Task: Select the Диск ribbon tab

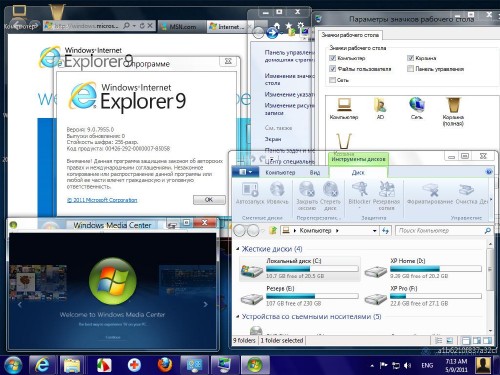Action: (x=358, y=173)
